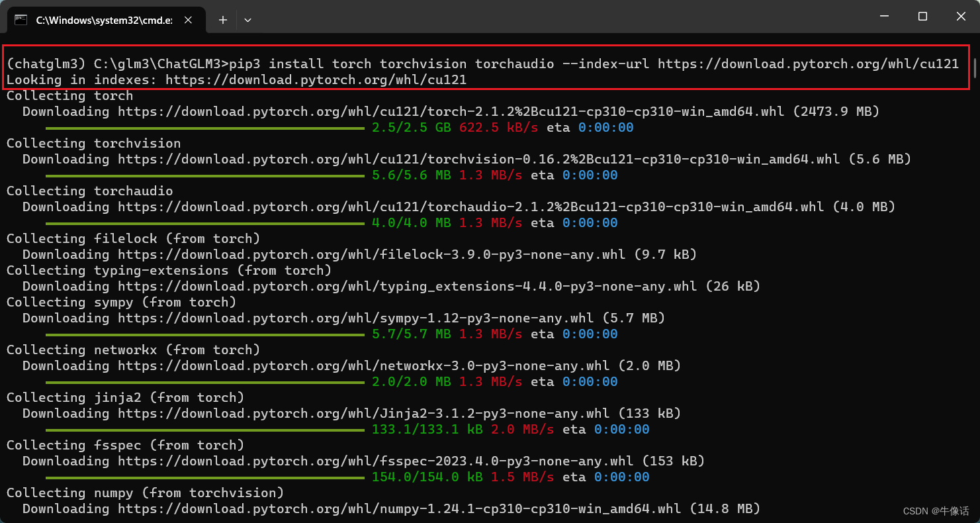Click 'Collecting networkx (from torch)' line
The width and height of the screenshot is (980, 523).
click(133, 350)
